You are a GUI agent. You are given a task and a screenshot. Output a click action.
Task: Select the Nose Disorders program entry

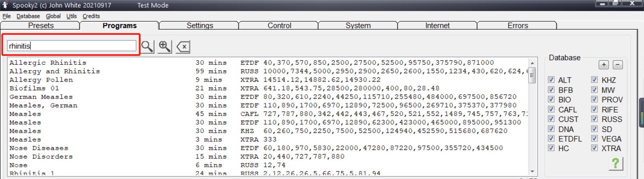tap(41, 157)
